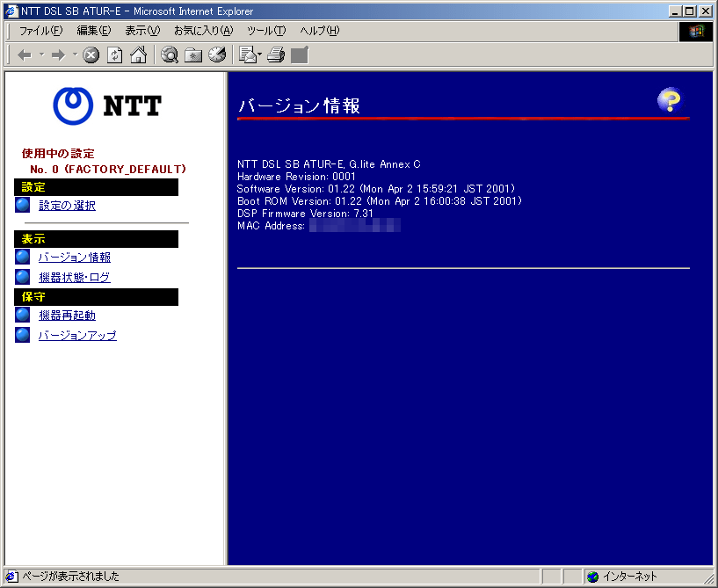The width and height of the screenshot is (718, 588).
Task: Open the help question mark icon
Action: 671,100
